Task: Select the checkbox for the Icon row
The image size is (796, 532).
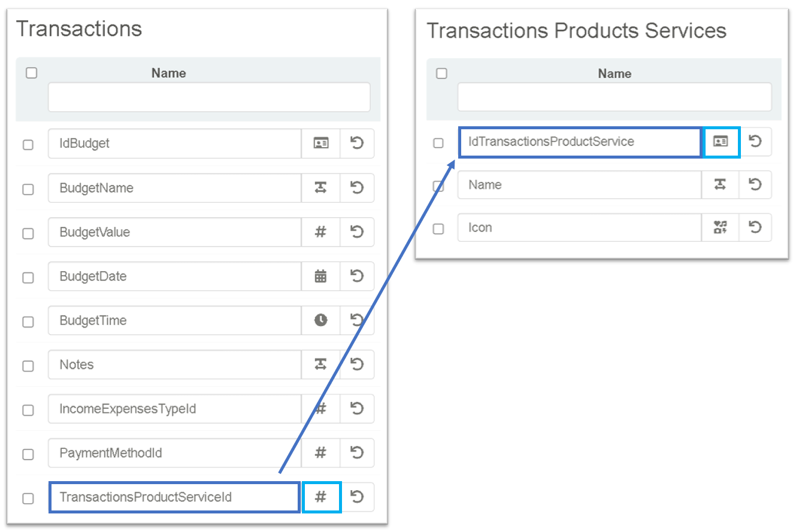Action: (438, 229)
